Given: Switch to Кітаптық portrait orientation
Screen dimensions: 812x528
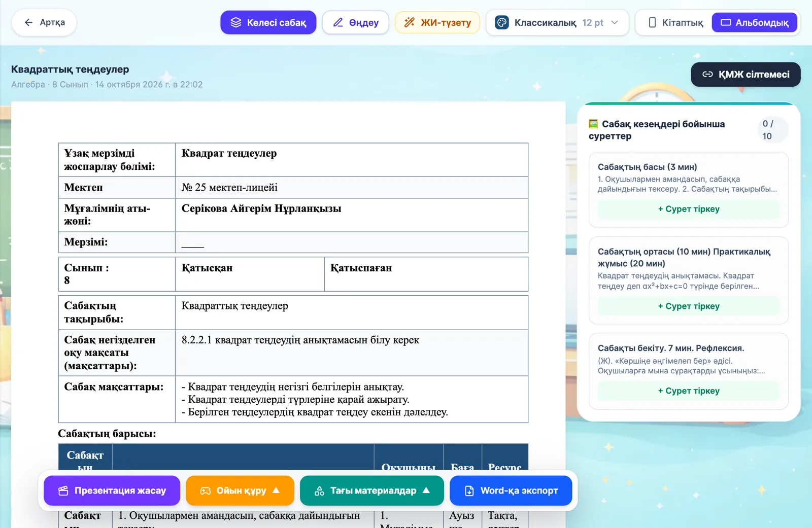Looking at the screenshot, I should click(x=675, y=22).
